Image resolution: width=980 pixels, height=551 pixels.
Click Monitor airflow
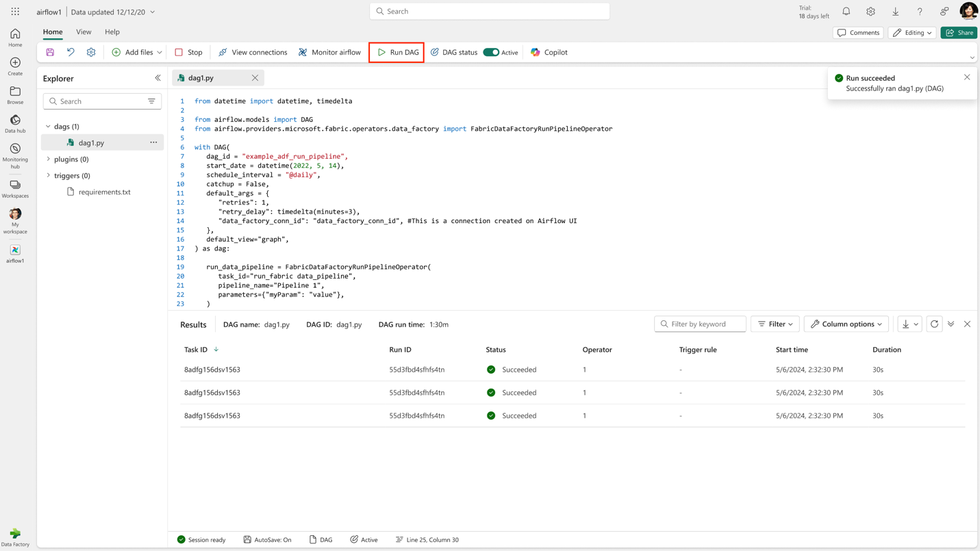pos(329,52)
